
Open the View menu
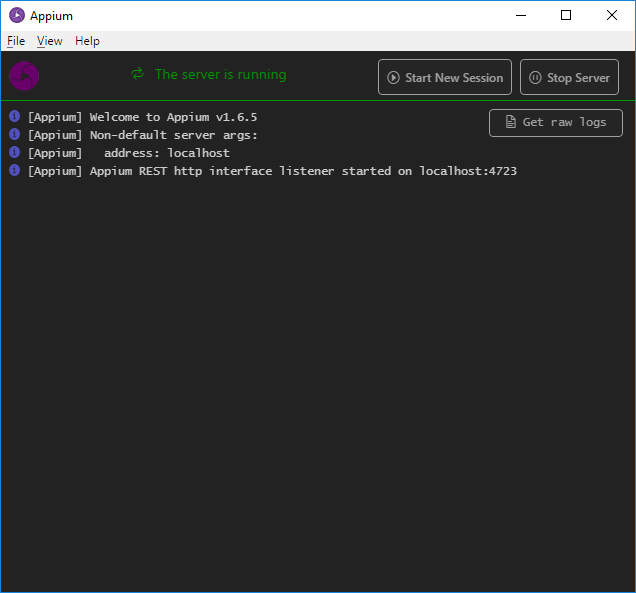pos(49,41)
